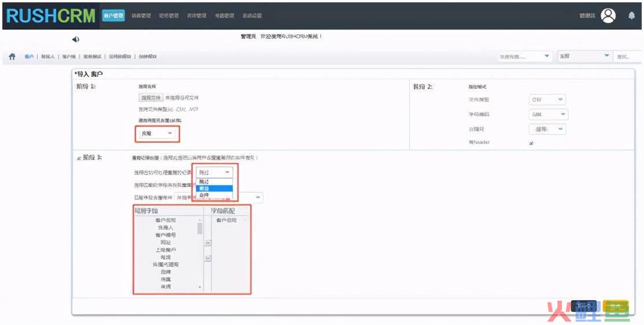
Task: Click the scroll-down arrow in field list
Action: point(201,287)
